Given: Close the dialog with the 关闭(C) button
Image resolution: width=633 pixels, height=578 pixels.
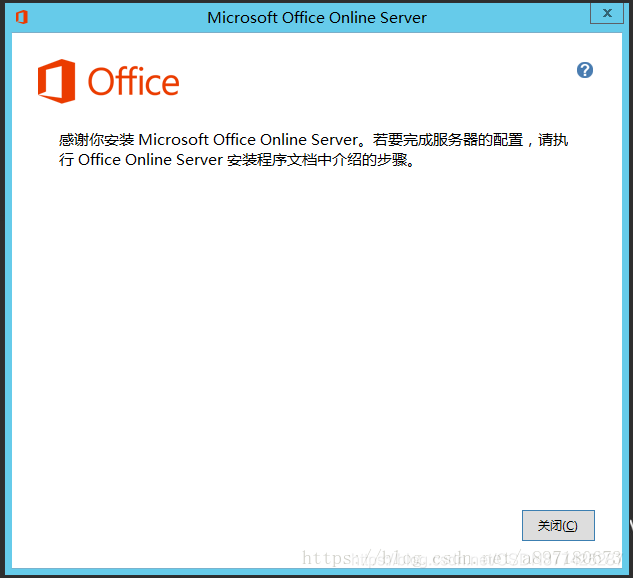Looking at the screenshot, I should pyautogui.click(x=558, y=525).
